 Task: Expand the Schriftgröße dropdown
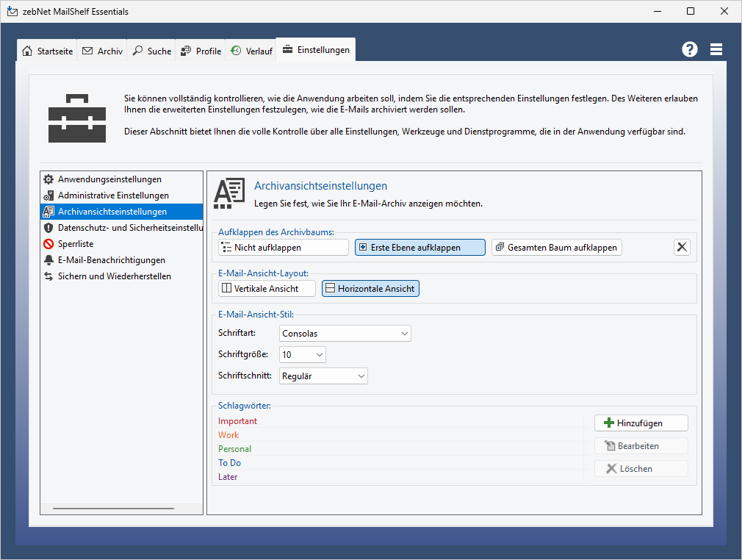coord(303,355)
